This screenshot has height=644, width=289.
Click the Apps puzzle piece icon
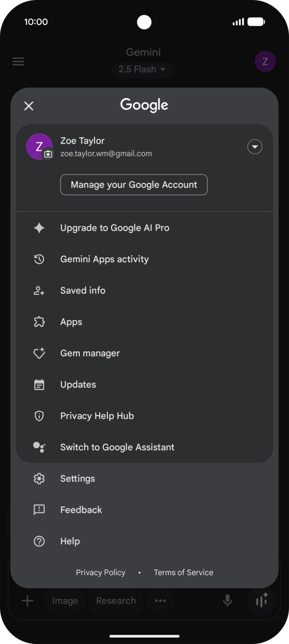coord(39,322)
